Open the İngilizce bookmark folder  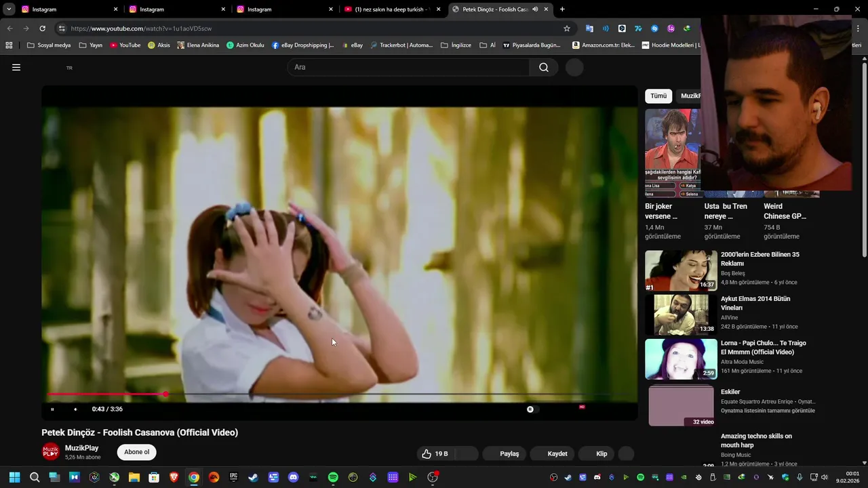(x=455, y=45)
